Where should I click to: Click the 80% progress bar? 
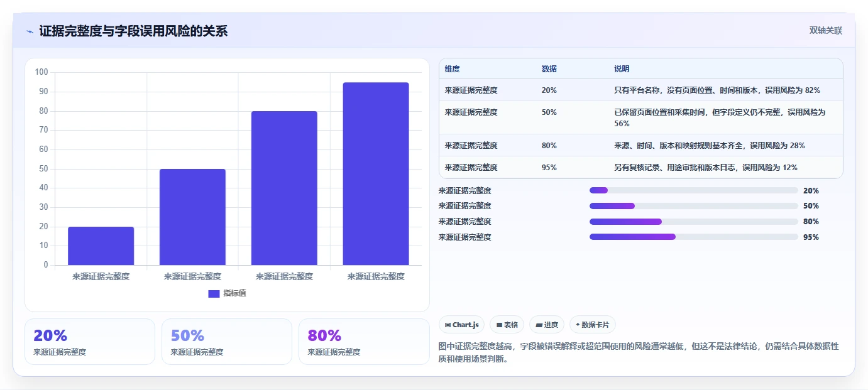(694, 222)
